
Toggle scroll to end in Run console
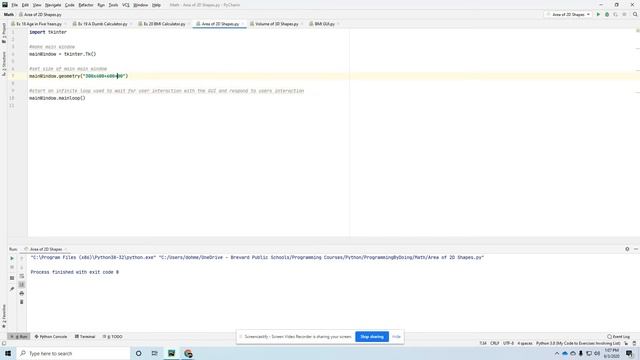[22, 284]
